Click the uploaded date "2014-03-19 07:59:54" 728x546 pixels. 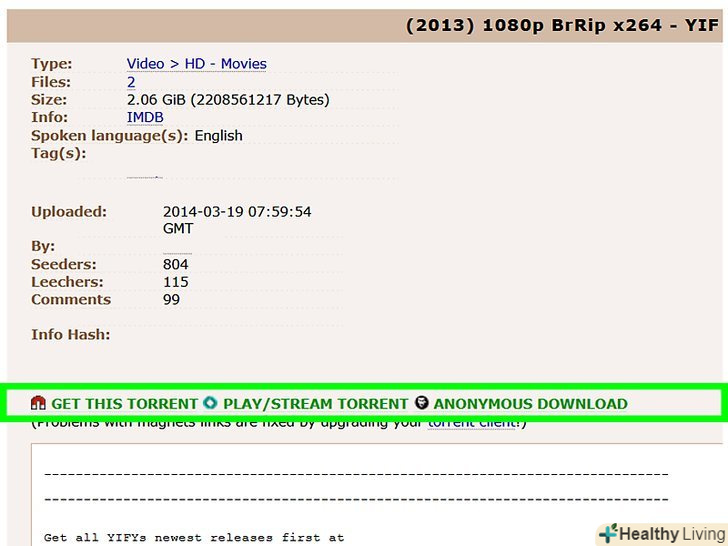[x=237, y=212]
